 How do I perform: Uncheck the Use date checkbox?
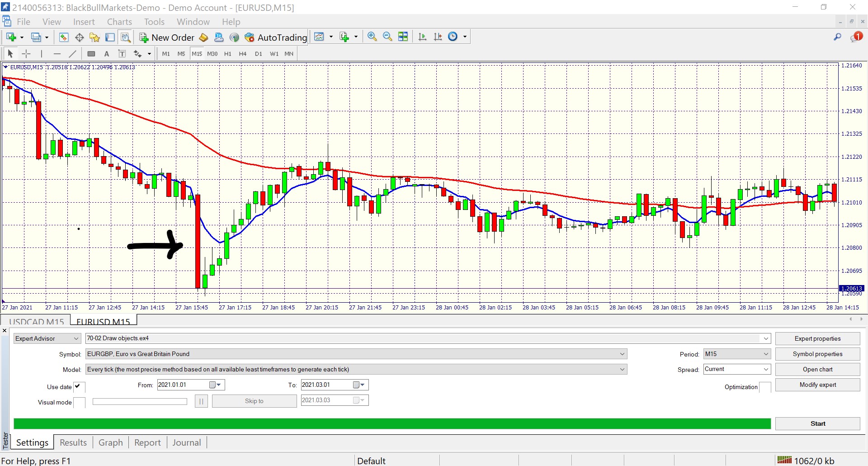[78, 386]
